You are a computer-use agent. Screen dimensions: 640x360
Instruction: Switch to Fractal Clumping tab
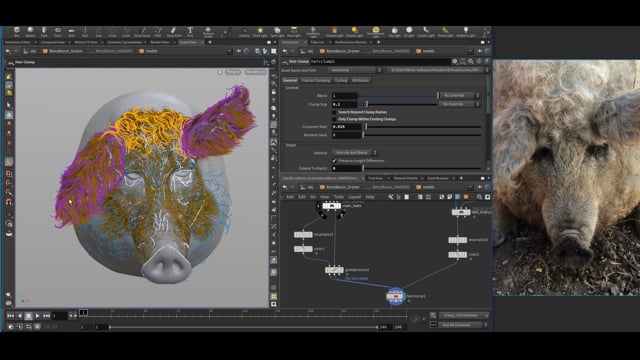coord(316,80)
